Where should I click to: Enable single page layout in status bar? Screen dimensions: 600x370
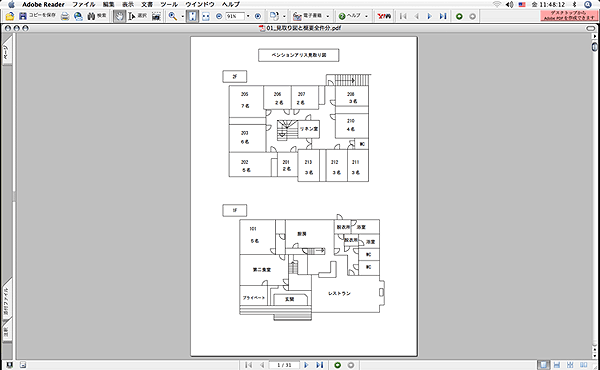[x=543, y=365]
